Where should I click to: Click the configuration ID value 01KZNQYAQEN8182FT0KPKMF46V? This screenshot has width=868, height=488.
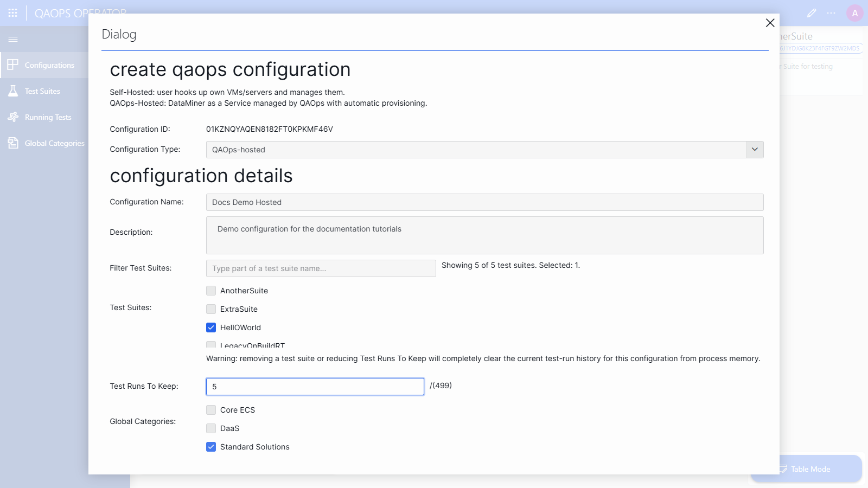270,129
